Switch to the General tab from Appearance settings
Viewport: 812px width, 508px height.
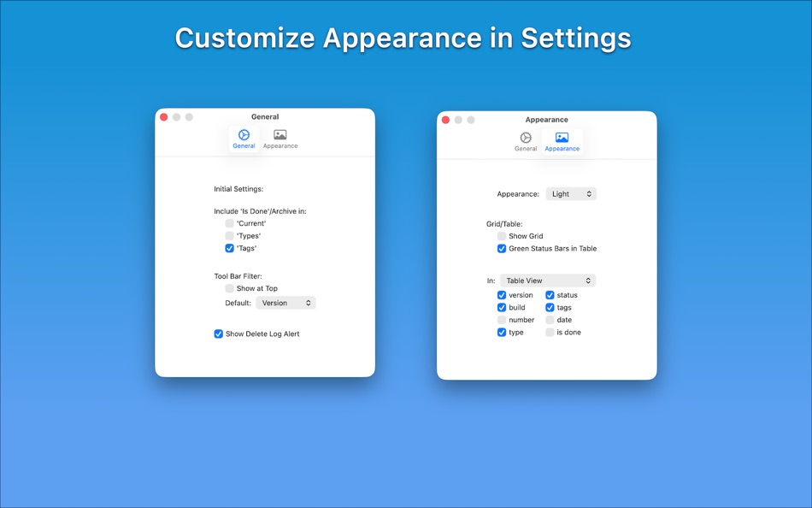click(x=525, y=138)
